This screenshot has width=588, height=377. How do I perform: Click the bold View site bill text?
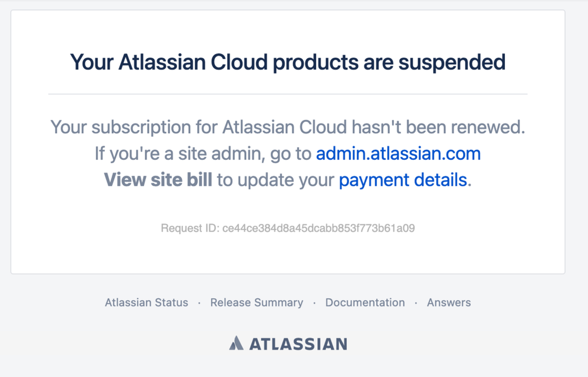[158, 180]
